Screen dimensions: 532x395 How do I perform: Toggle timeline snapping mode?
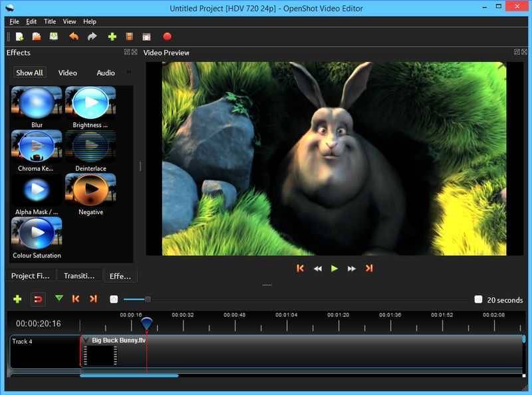tap(37, 299)
